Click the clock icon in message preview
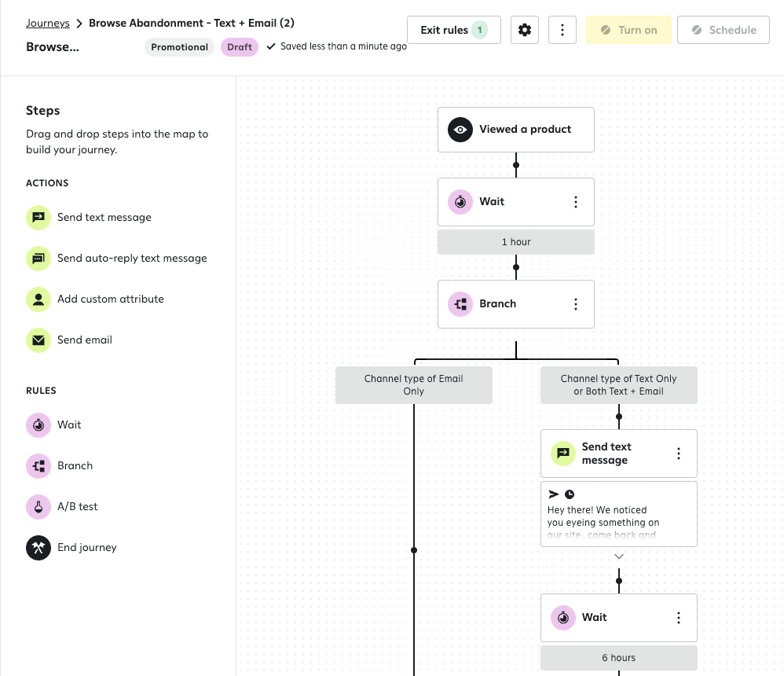 point(570,494)
